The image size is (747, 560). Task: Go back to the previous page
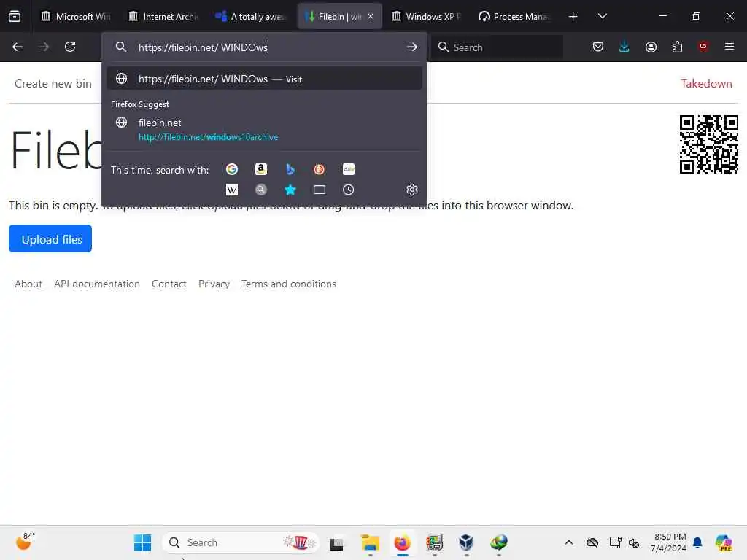pos(18,47)
